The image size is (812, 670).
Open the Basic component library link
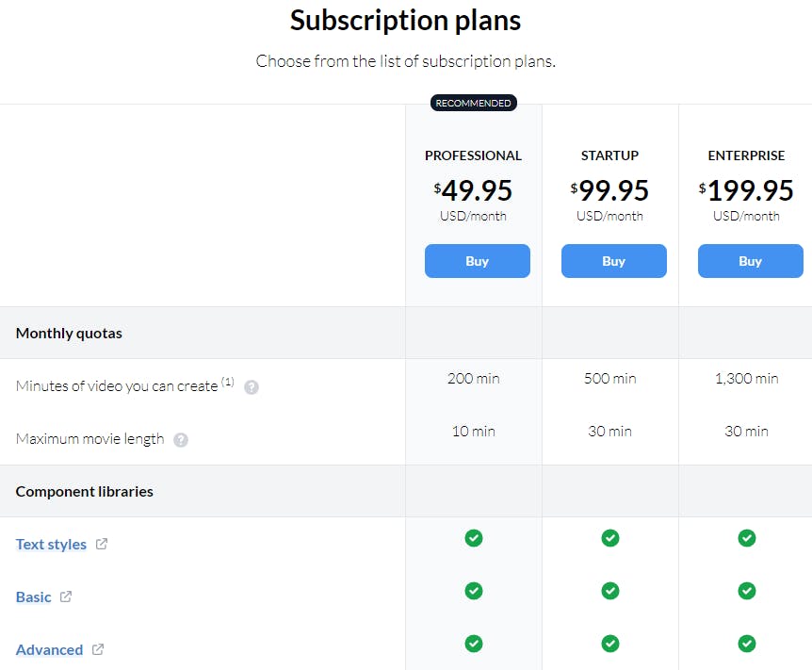[34, 596]
